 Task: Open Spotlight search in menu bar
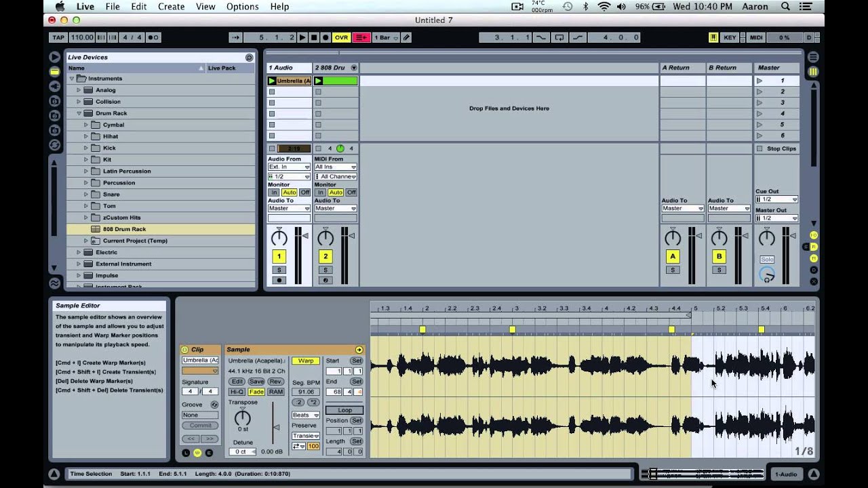click(x=785, y=7)
